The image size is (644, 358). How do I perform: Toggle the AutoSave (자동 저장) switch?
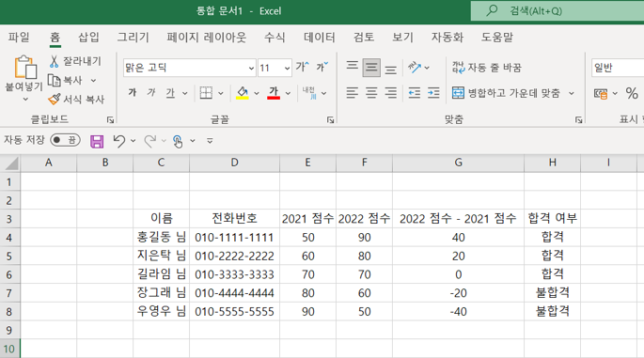(65, 140)
